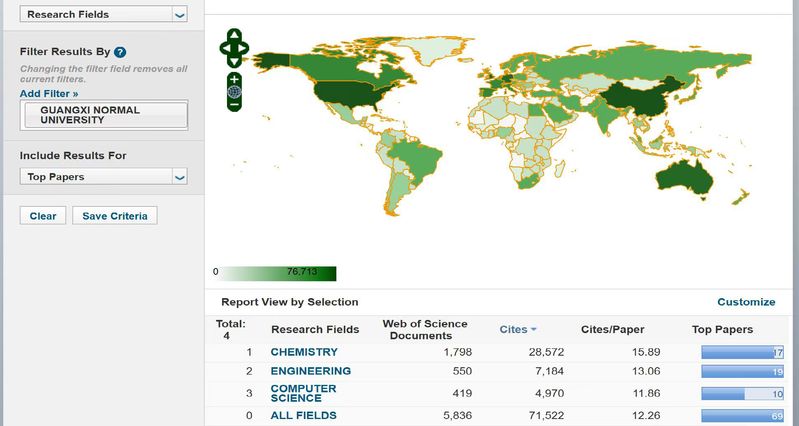Click Chemistry top papers bar 17
This screenshot has height=426, width=799.
(742, 352)
